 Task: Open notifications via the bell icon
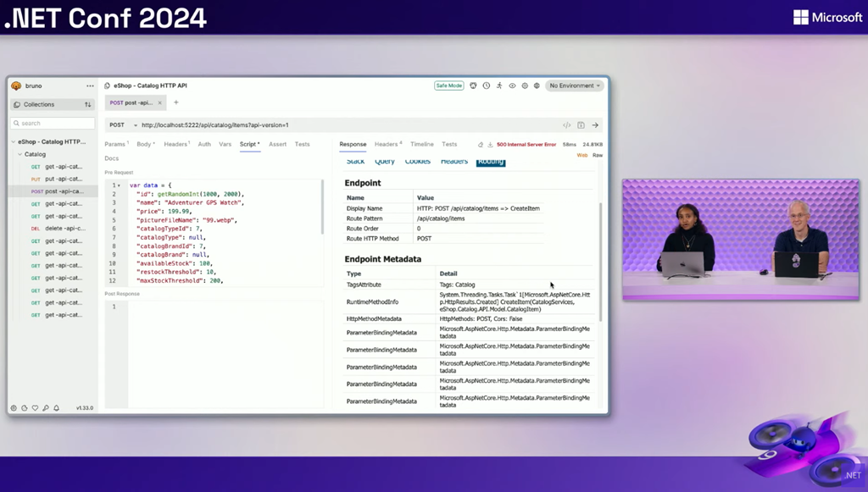point(57,408)
